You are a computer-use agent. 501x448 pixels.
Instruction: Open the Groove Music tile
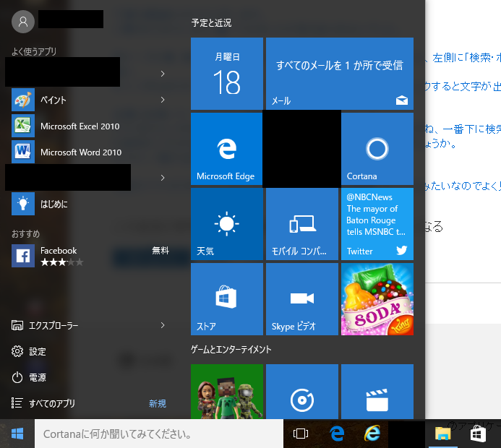(x=302, y=392)
